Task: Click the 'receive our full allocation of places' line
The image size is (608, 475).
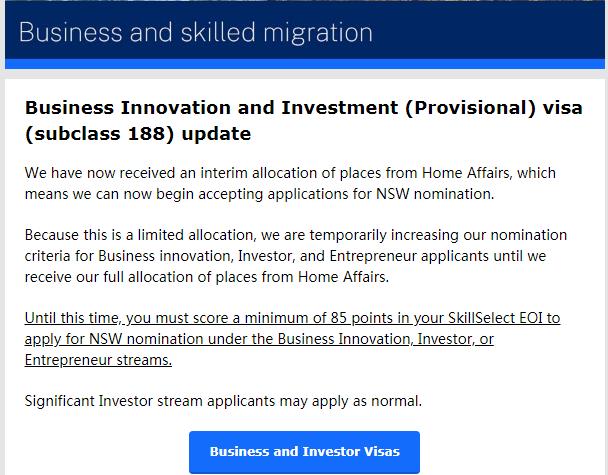Action: click(207, 277)
